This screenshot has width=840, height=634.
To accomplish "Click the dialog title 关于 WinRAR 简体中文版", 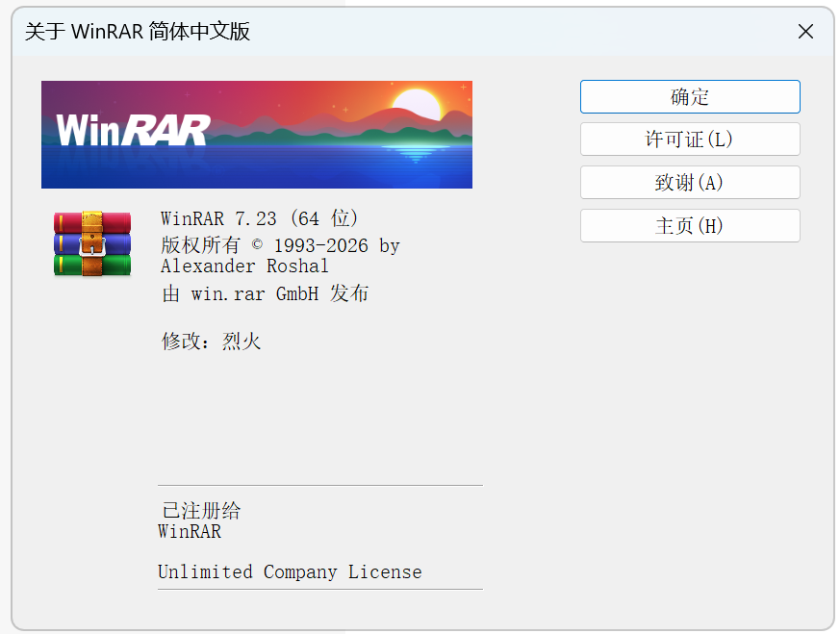I will [x=138, y=32].
